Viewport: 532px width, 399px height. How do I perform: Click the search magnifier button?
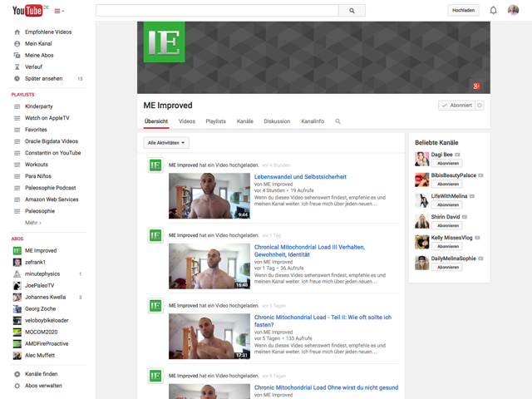(x=352, y=11)
